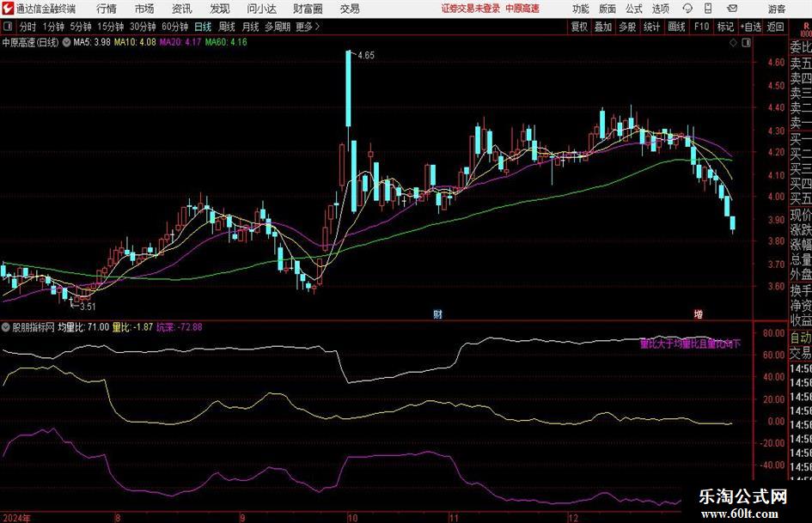Click the 统计 statistics toolbar button

652,27
